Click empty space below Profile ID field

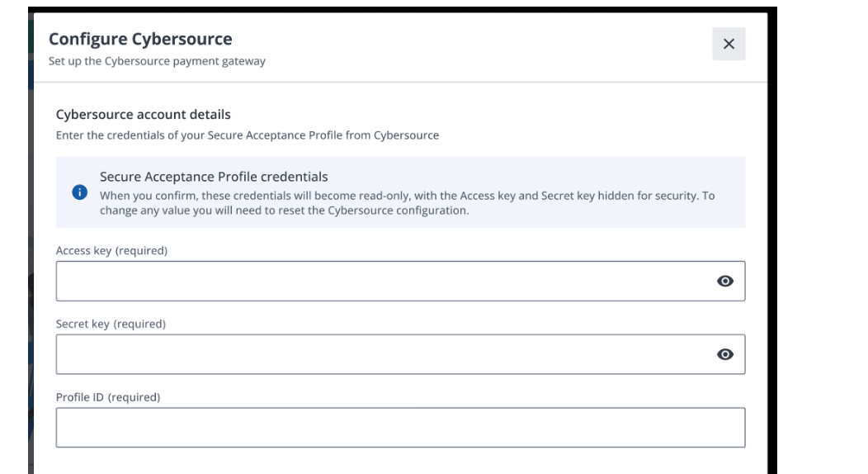(400, 461)
